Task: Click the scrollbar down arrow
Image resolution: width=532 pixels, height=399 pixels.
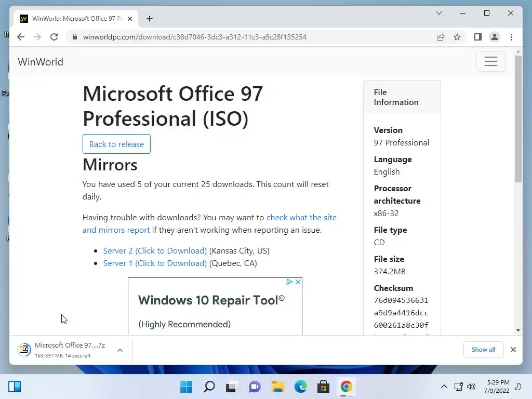Action: pyautogui.click(x=518, y=330)
